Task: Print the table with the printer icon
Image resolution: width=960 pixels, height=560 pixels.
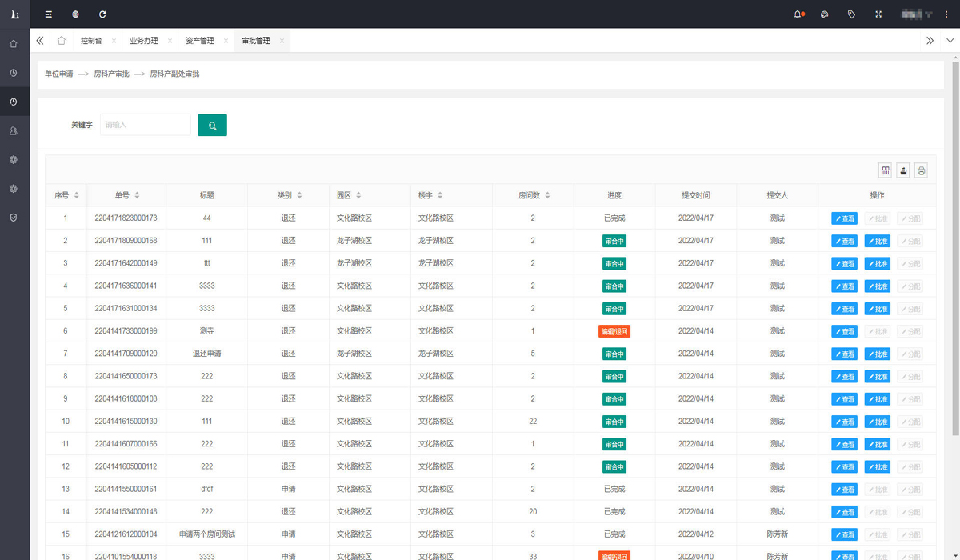Action: coord(922,170)
